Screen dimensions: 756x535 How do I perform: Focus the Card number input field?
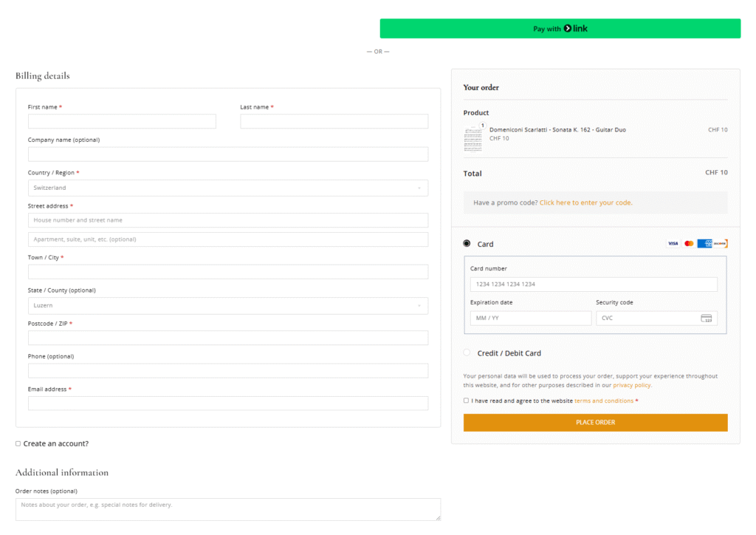(594, 284)
